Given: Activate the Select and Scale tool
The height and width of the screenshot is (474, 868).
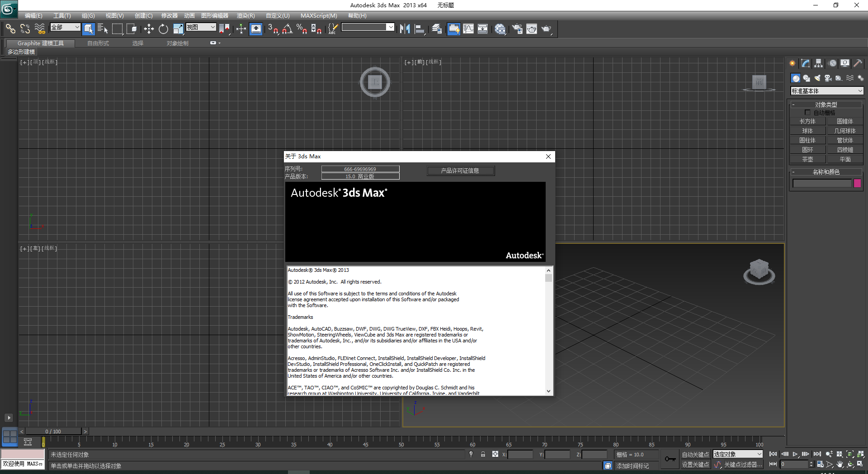Looking at the screenshot, I should coord(178,29).
